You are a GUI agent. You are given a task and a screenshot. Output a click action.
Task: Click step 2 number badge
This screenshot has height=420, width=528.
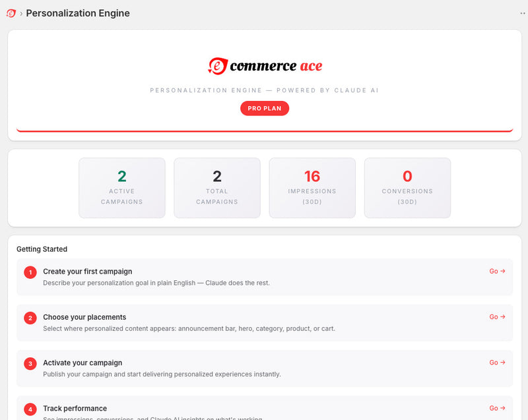30,318
